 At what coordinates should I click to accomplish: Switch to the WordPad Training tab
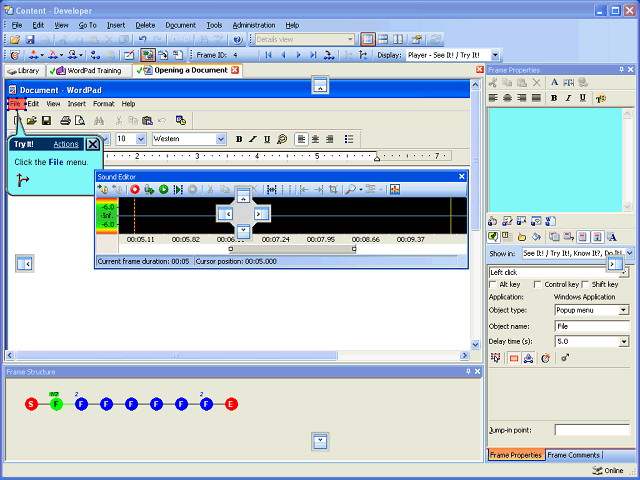89,71
